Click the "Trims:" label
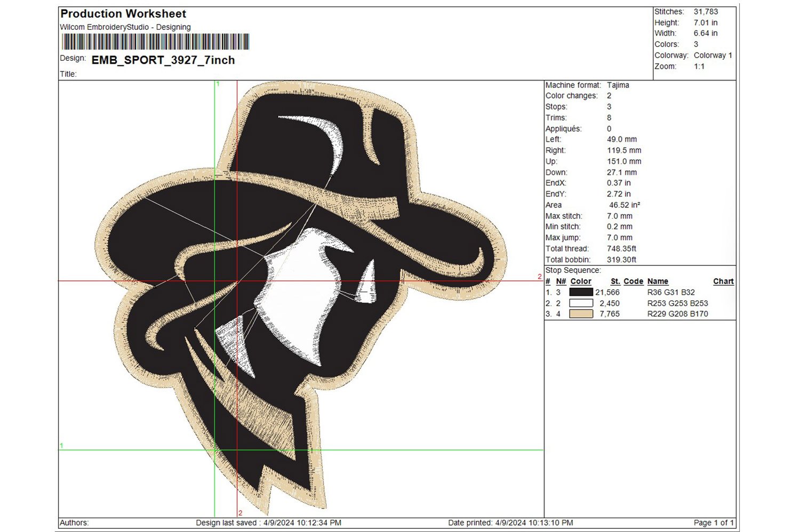The width and height of the screenshot is (800, 532). 556,118
